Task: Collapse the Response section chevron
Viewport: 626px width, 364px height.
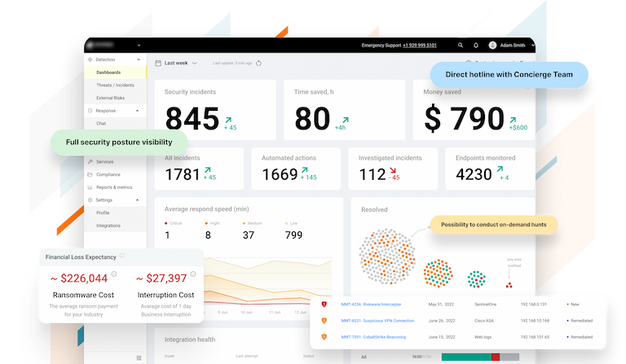Action: pos(137,111)
